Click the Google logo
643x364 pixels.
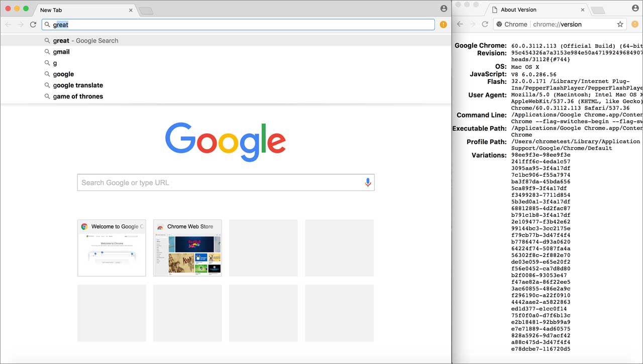[x=226, y=142]
